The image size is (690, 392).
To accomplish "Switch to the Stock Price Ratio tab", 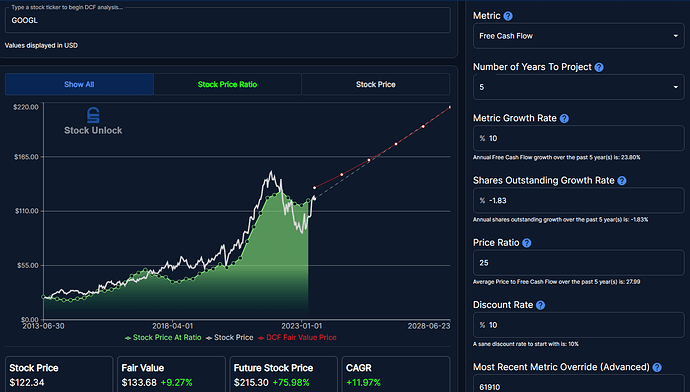I will tap(228, 84).
